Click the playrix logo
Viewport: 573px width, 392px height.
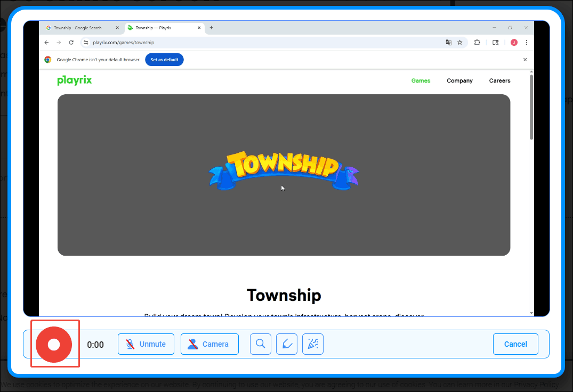click(x=75, y=80)
